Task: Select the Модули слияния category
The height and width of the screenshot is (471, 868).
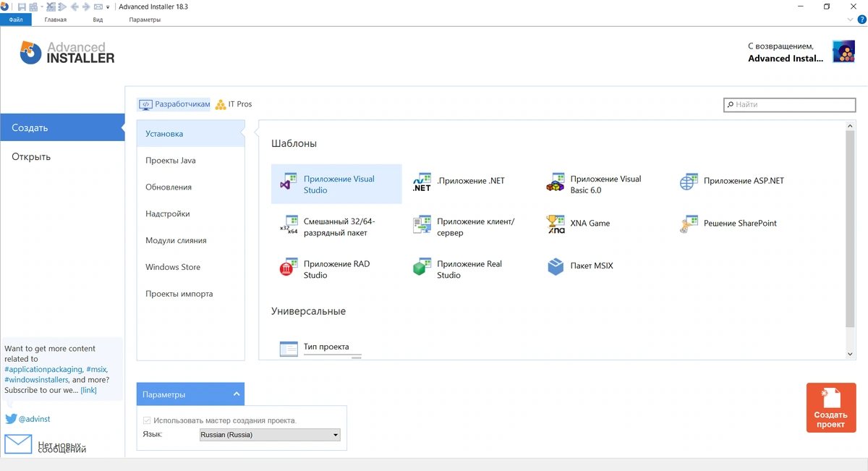Action: point(191,240)
